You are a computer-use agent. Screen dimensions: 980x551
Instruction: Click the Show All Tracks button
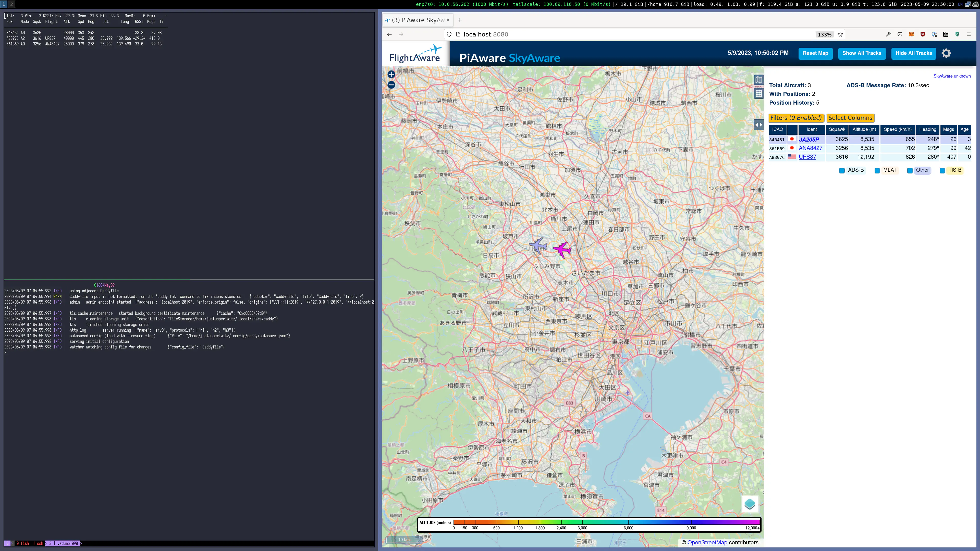point(862,53)
